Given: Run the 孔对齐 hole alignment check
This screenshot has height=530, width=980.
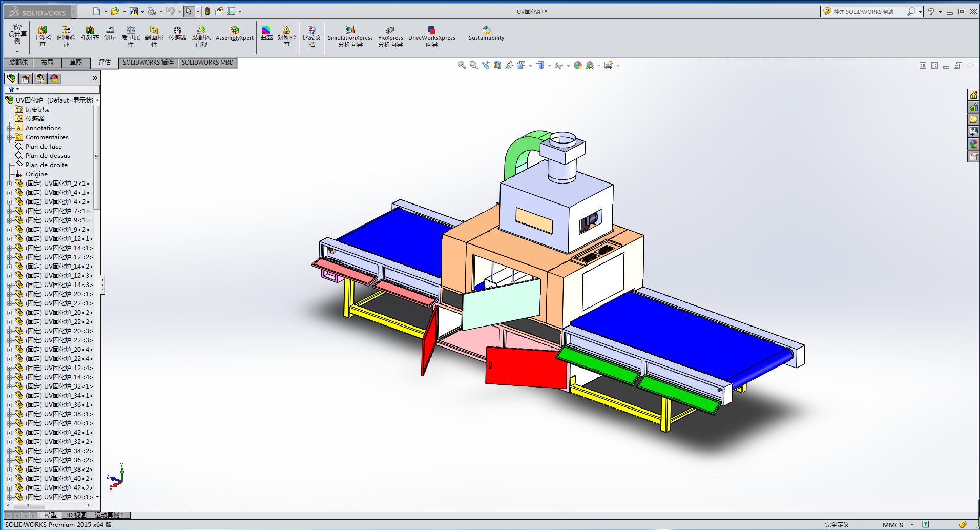Looking at the screenshot, I should (x=90, y=34).
